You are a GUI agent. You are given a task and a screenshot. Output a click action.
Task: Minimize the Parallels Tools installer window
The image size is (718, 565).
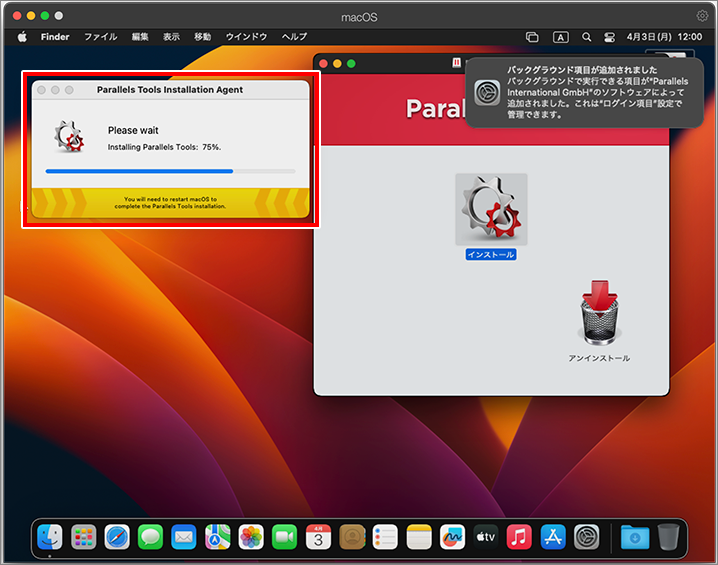[337, 64]
